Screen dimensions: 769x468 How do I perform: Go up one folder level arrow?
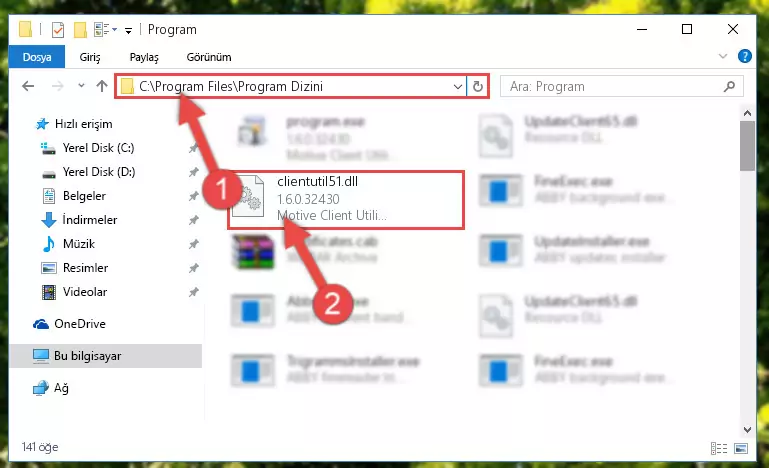(102, 86)
